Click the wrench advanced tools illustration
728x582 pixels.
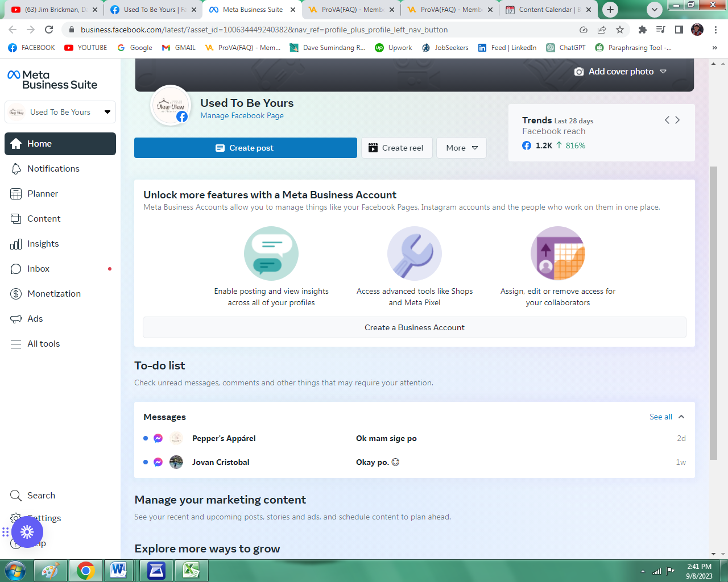pos(415,253)
